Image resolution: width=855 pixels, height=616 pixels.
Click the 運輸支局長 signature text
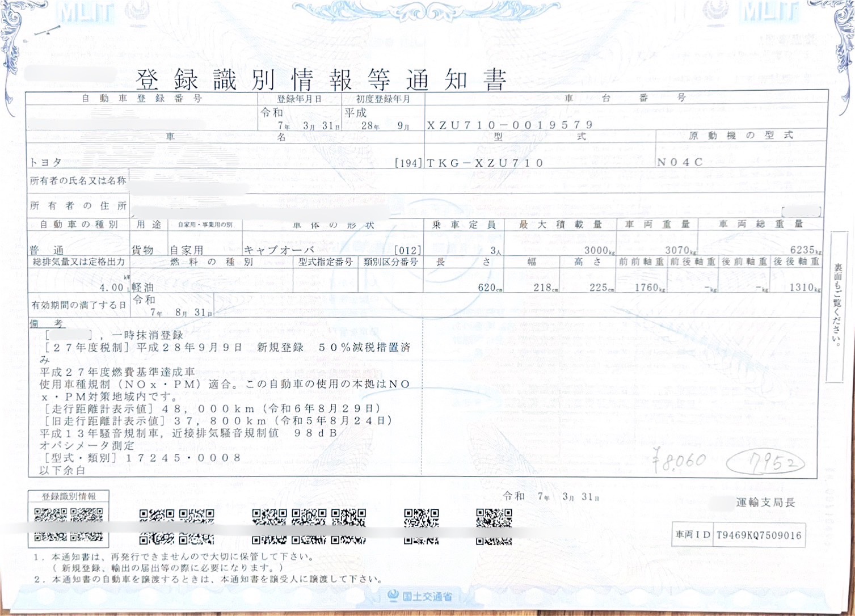(766, 502)
